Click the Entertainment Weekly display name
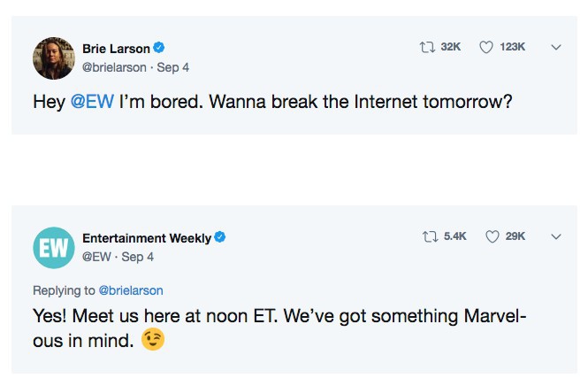This screenshot has height=386, width=588. (x=147, y=238)
